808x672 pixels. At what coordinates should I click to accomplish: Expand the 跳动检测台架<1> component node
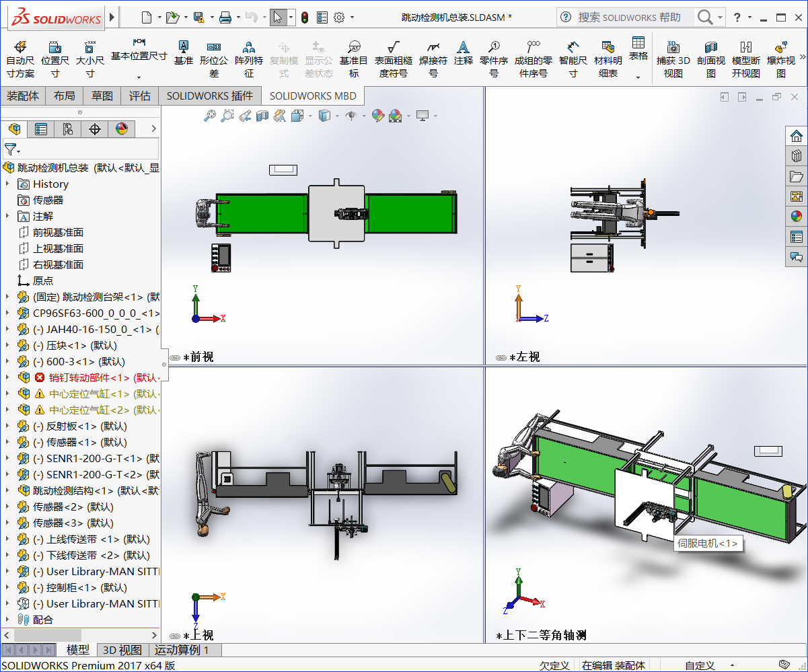(x=7, y=297)
